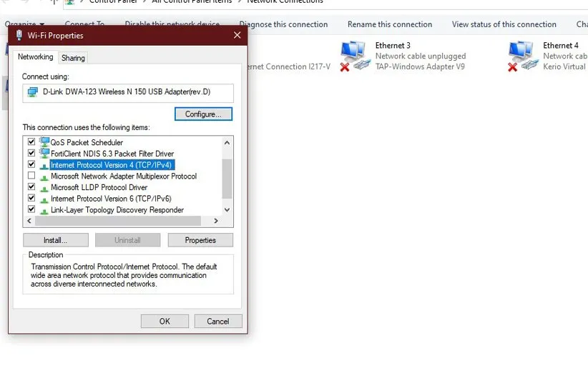This screenshot has width=588, height=373.
Task: Click the horizontal scrollbar right arrow
Action: point(215,221)
